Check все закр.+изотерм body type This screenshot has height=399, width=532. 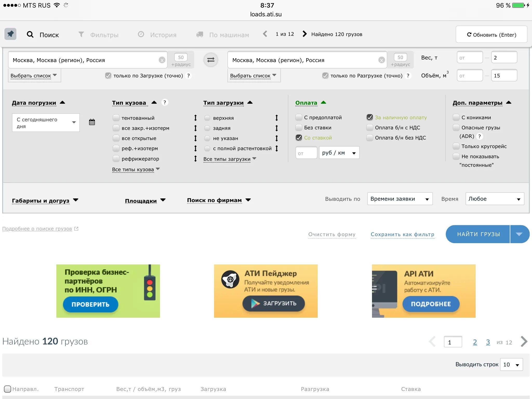click(116, 128)
